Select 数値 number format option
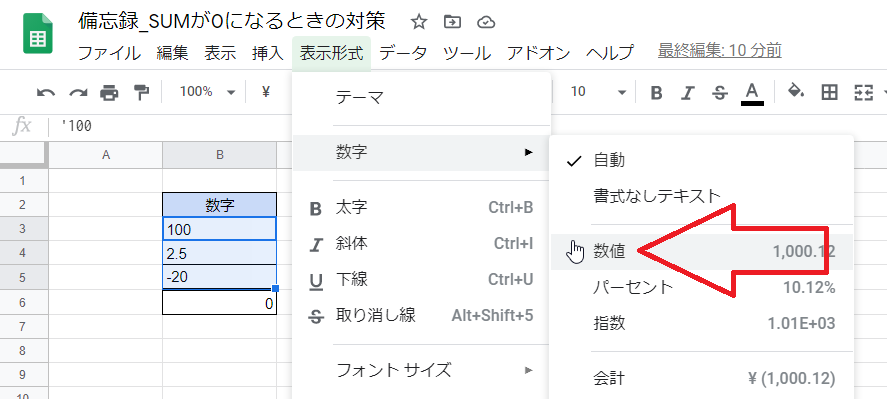 [701, 252]
